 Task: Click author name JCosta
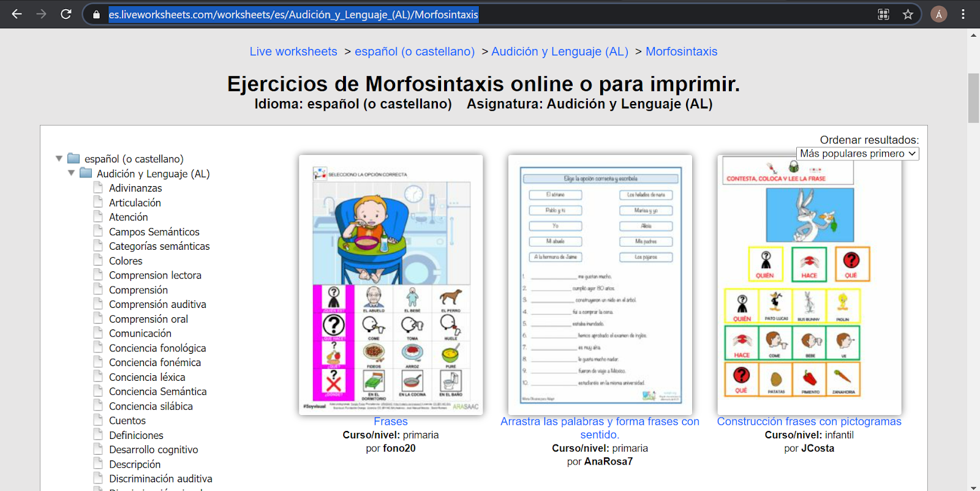(x=818, y=448)
